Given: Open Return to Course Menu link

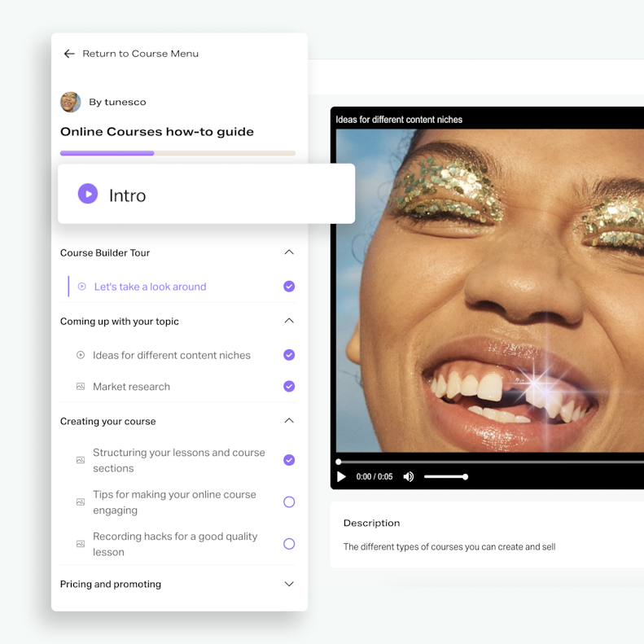Looking at the screenshot, I should (140, 54).
